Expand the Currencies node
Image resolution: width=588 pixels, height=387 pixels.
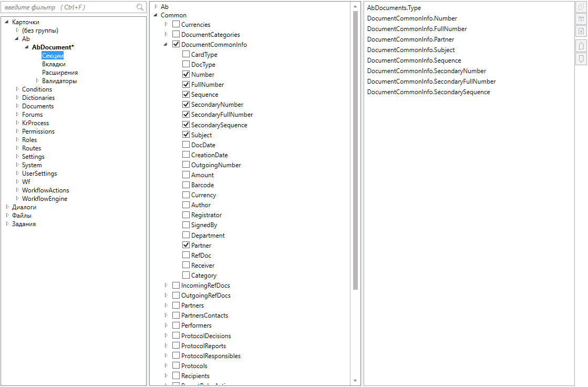click(166, 25)
